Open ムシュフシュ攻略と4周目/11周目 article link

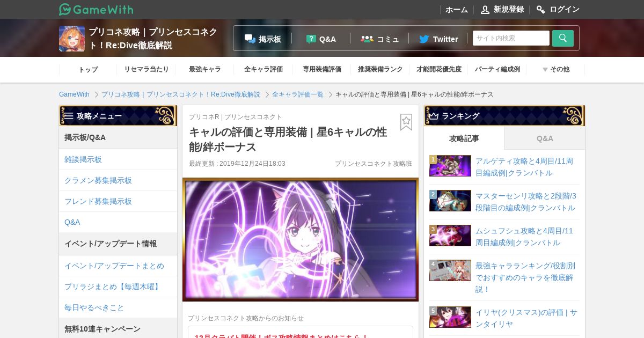(524, 237)
